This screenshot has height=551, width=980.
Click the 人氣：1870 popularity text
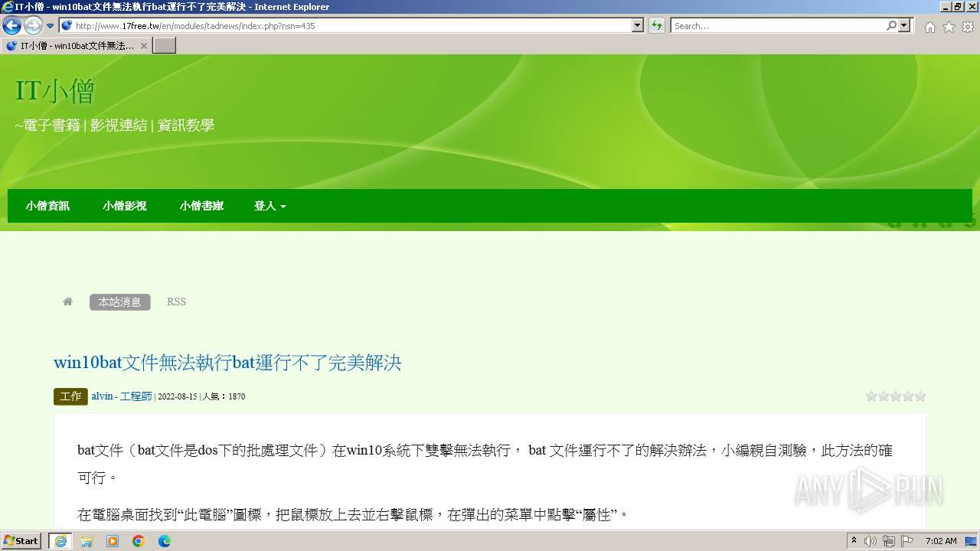pyautogui.click(x=224, y=396)
